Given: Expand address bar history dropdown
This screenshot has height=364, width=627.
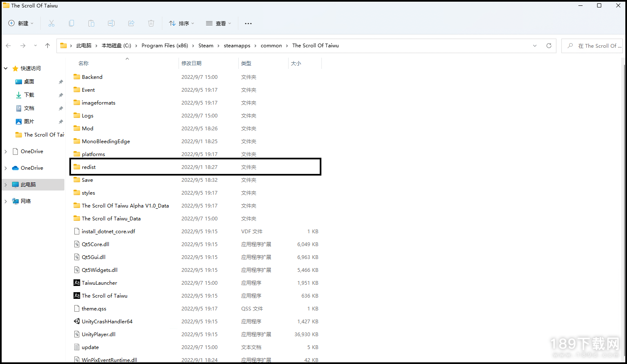Looking at the screenshot, I should [535, 46].
